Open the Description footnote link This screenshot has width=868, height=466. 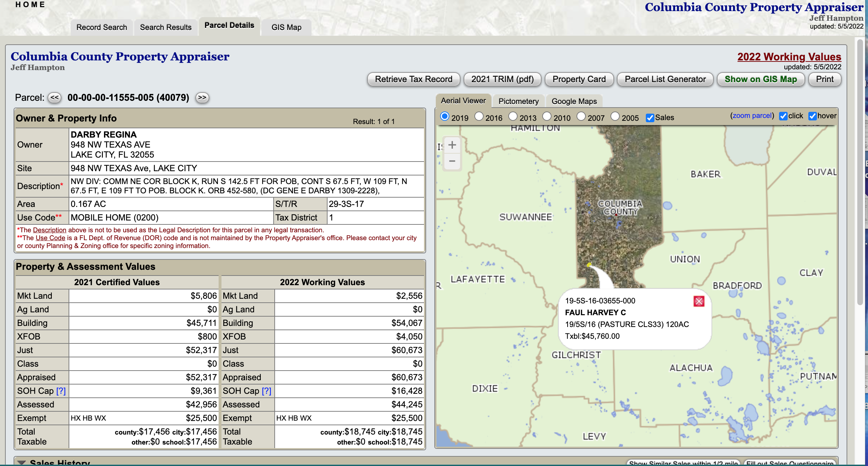50,230
